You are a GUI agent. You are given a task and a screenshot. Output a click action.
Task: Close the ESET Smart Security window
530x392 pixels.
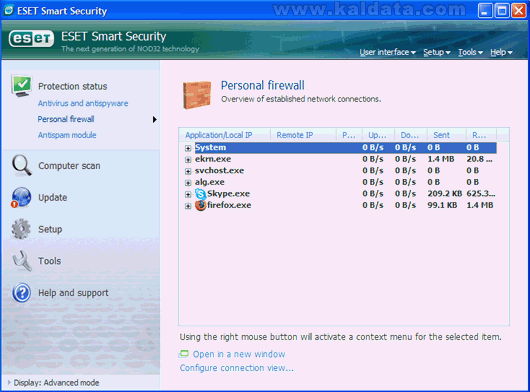[518, 10]
